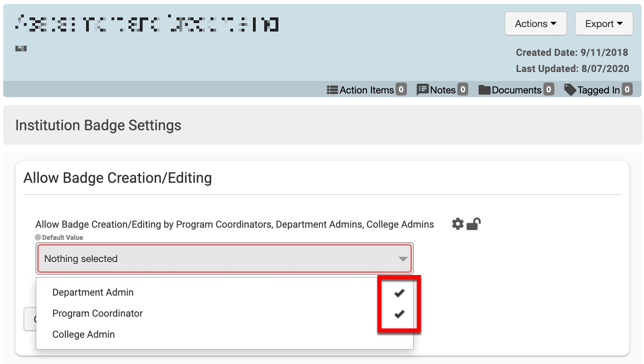The width and height of the screenshot is (644, 364).
Task: Open the Documents count badge
Action: (548, 89)
